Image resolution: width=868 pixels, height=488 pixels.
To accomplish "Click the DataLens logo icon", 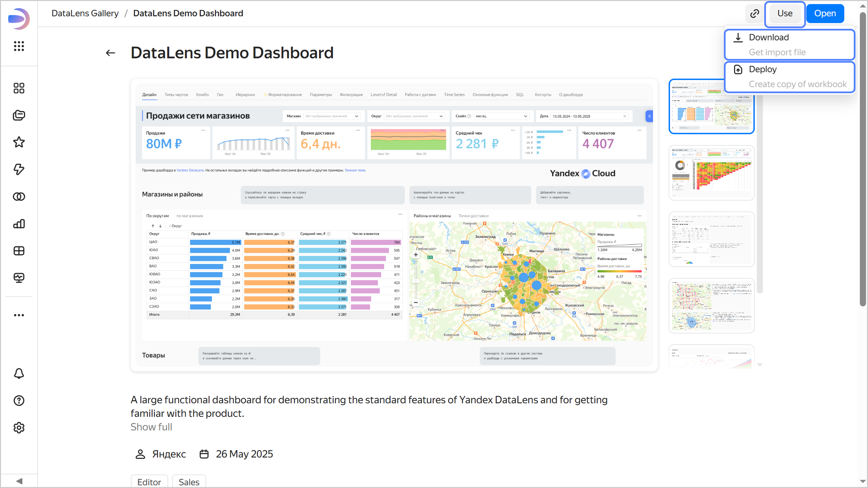I will tap(19, 18).
